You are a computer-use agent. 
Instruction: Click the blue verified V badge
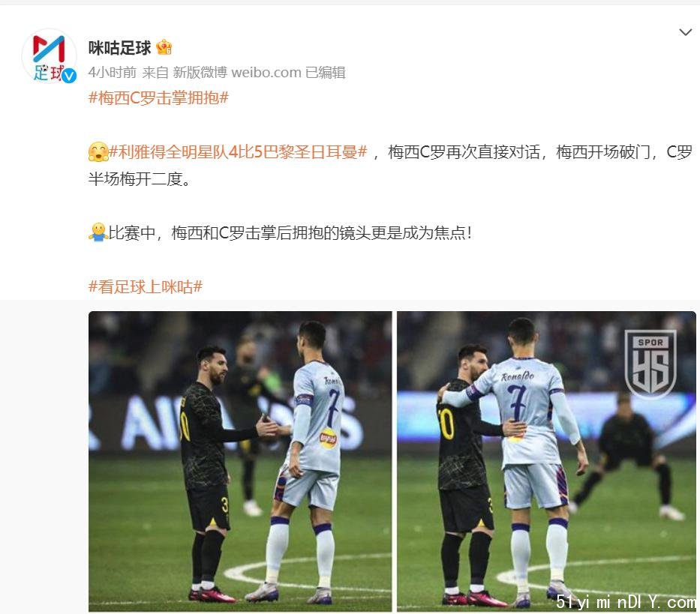click(69, 76)
